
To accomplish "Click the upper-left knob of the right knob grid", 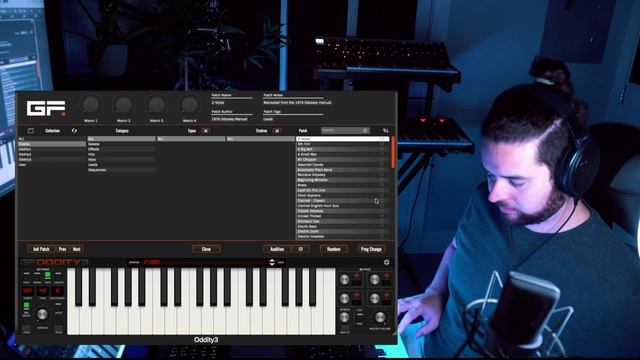I will 344,280.
